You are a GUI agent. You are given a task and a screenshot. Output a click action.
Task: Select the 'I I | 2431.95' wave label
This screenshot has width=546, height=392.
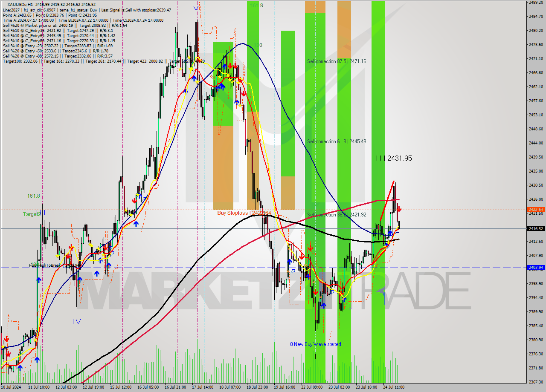(x=394, y=158)
